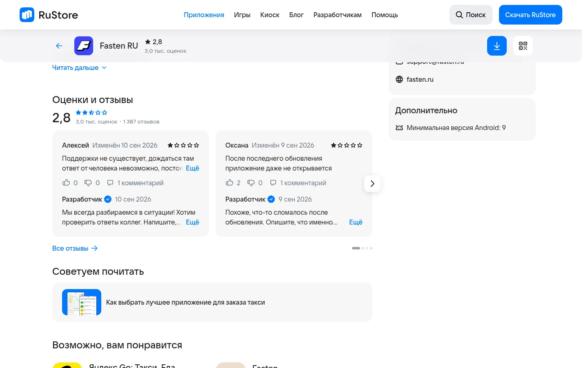
Task: Click the verified badge on Оксана's developer reply
Action: click(x=271, y=199)
